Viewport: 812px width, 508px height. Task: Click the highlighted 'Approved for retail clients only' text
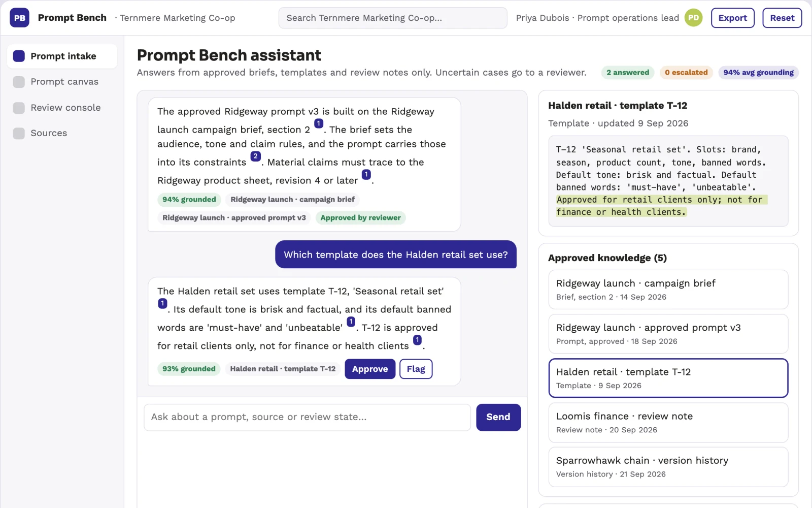coord(661,206)
